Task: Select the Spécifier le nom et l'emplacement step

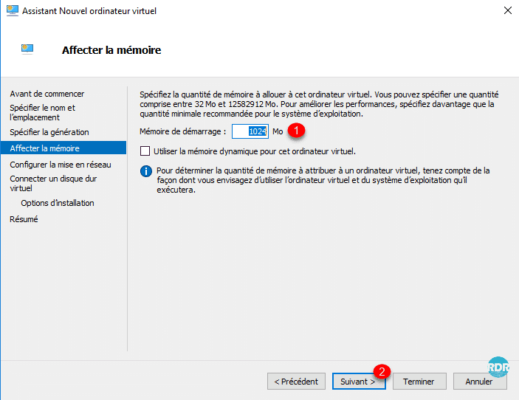Action: 42,113
